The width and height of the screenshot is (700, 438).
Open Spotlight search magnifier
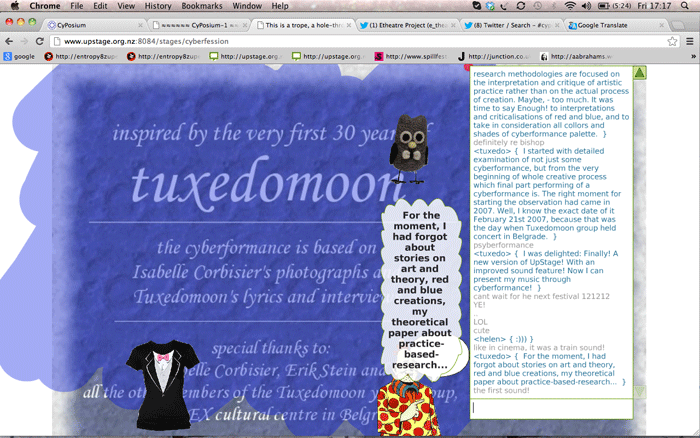pos(685,6)
